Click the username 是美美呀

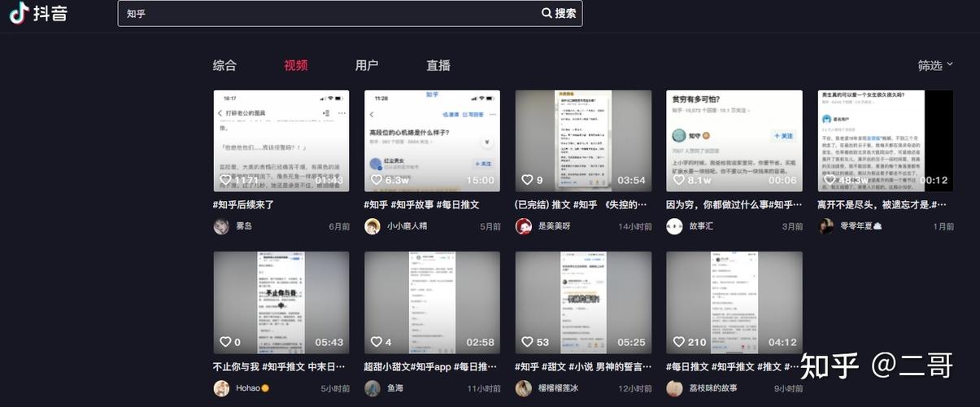point(554,226)
